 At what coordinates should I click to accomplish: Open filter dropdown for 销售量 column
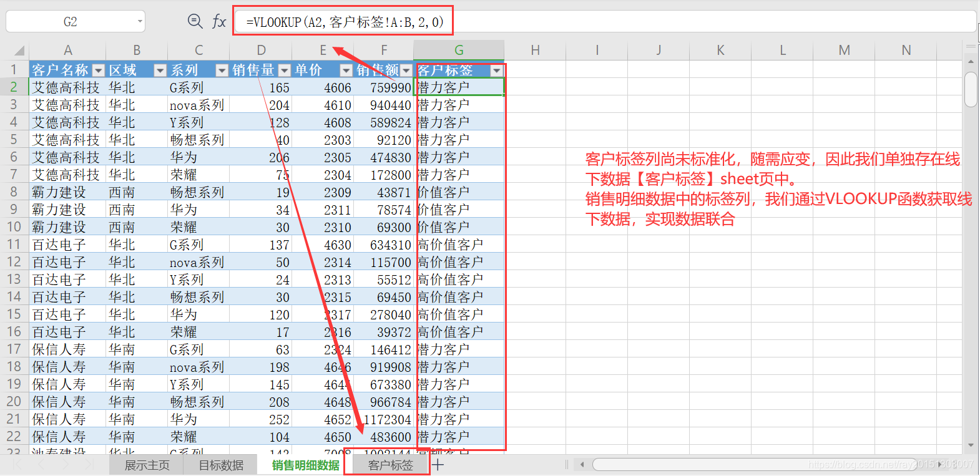(284, 70)
